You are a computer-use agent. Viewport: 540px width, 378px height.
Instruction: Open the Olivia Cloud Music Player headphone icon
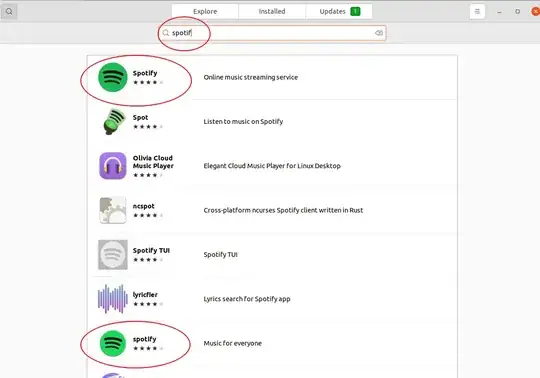coord(113,166)
